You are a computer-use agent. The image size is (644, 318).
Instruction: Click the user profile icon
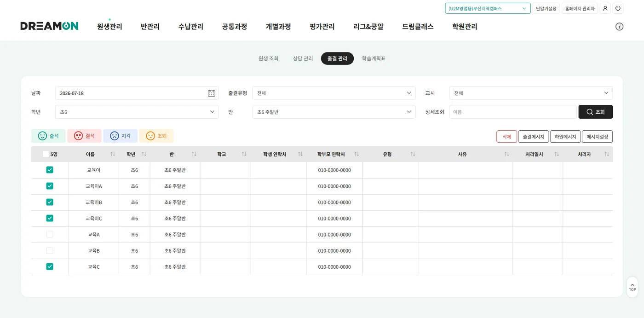(605, 8)
